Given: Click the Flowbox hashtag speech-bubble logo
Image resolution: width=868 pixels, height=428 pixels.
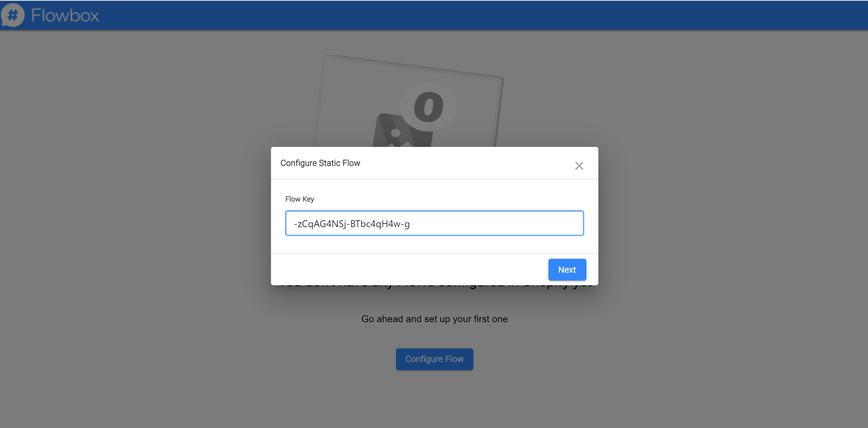Looking at the screenshot, I should (x=13, y=15).
